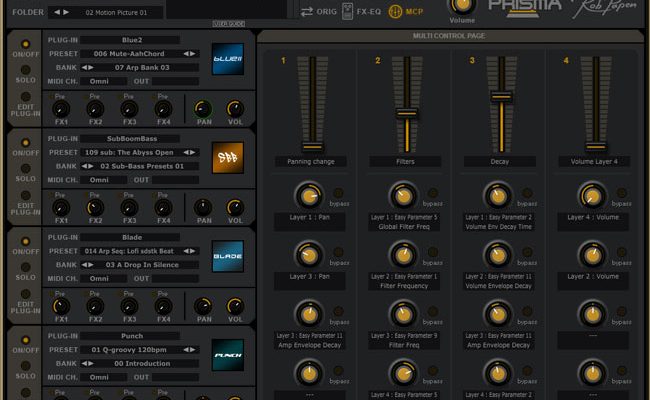The width and height of the screenshot is (650, 400).
Task: Click the Panning change name field
Action: pos(311,161)
